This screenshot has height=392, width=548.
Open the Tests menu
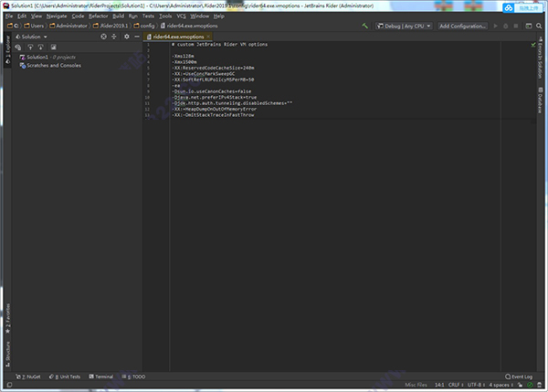click(148, 16)
